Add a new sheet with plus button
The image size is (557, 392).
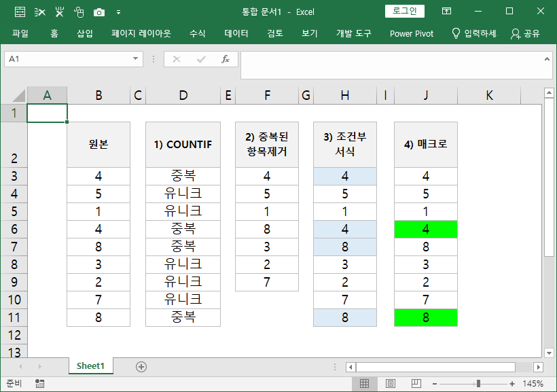(x=141, y=367)
